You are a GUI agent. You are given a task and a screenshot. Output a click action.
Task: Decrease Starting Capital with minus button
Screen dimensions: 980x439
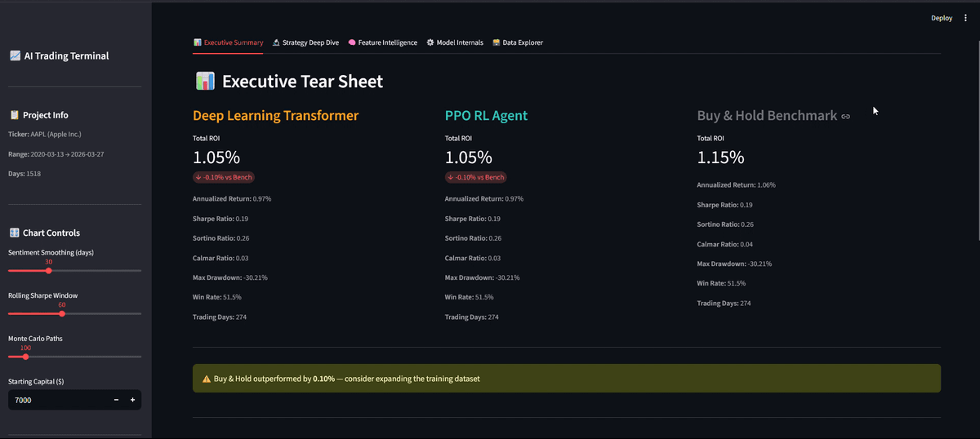click(116, 400)
